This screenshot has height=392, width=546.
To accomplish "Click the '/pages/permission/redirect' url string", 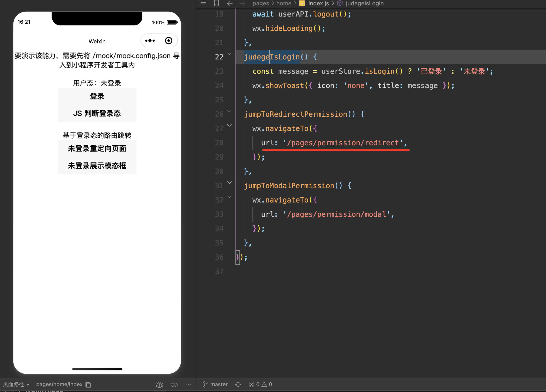I will [343, 143].
